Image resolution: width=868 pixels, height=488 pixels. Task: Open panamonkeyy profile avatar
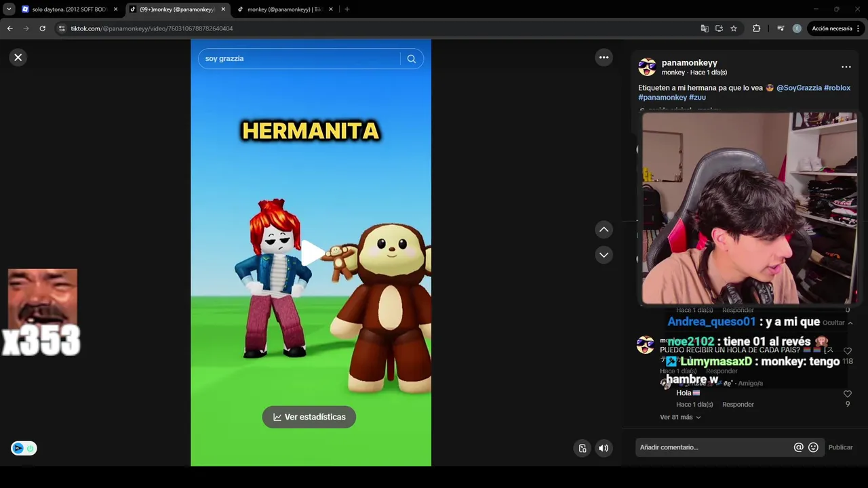click(647, 67)
